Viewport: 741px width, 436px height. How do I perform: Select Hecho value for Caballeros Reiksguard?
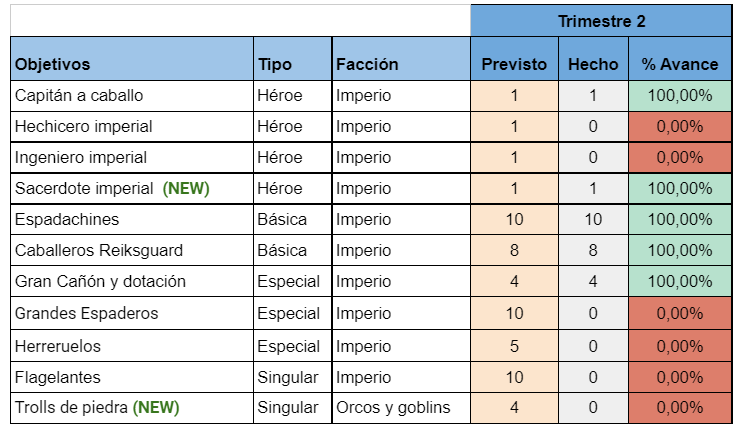tap(593, 250)
